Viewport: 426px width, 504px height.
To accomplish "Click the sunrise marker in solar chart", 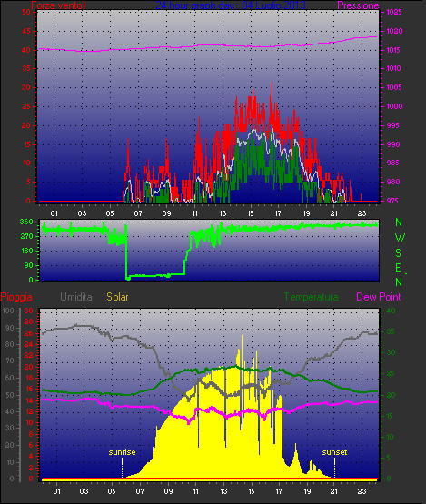I will click(122, 452).
